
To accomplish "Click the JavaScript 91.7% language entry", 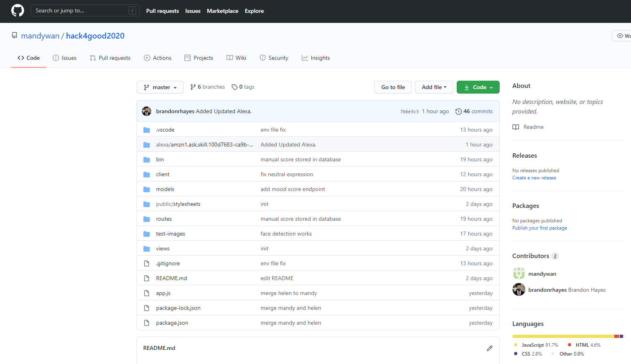I will pyautogui.click(x=536, y=345).
